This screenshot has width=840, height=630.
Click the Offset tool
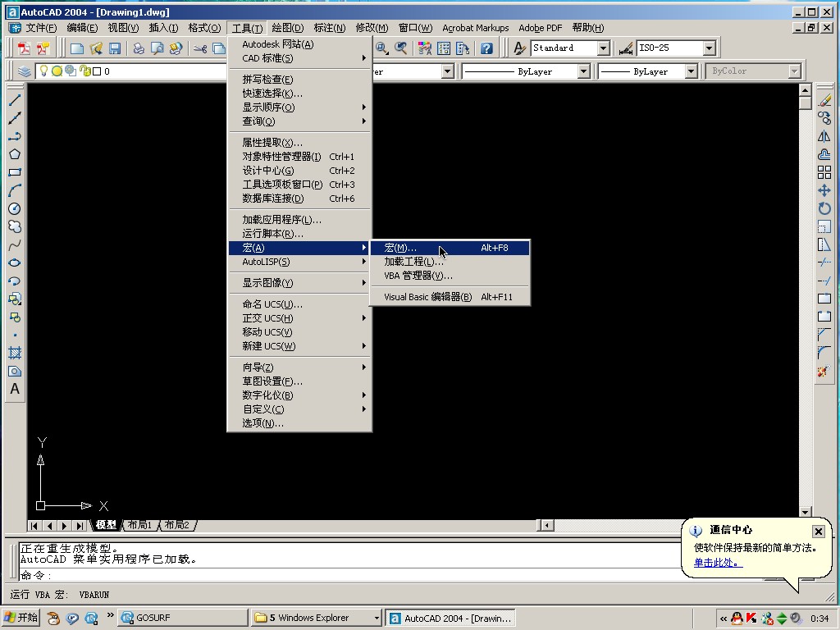point(824,154)
